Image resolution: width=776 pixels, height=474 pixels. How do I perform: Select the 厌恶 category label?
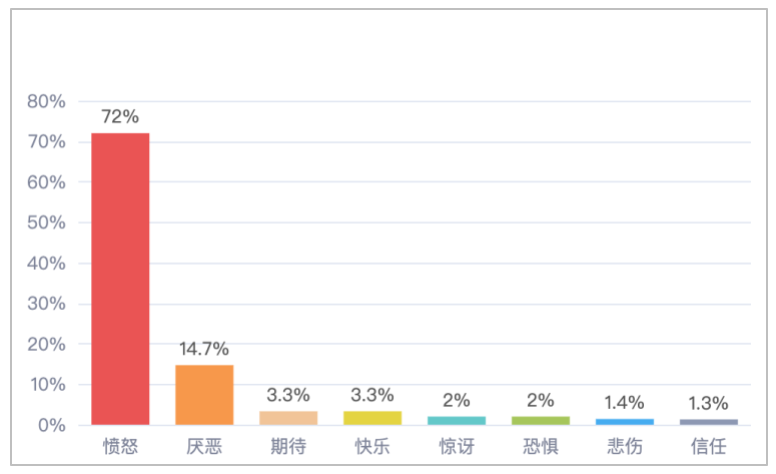(204, 445)
